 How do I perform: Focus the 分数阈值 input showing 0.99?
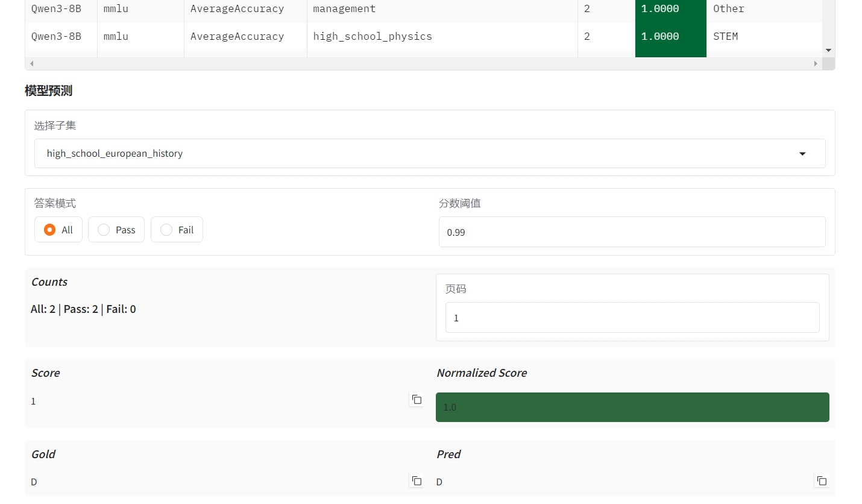(632, 232)
